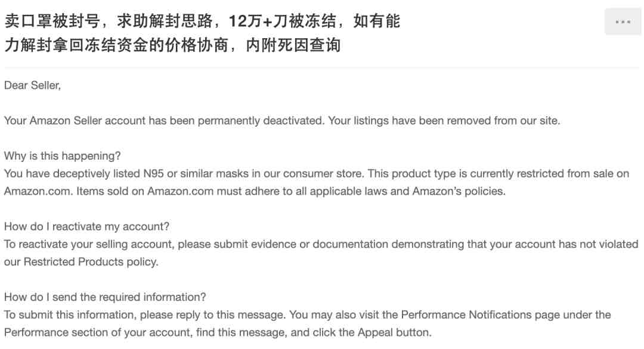Click 'How do I send the required information?'
644x349 pixels.
pyautogui.click(x=105, y=297)
